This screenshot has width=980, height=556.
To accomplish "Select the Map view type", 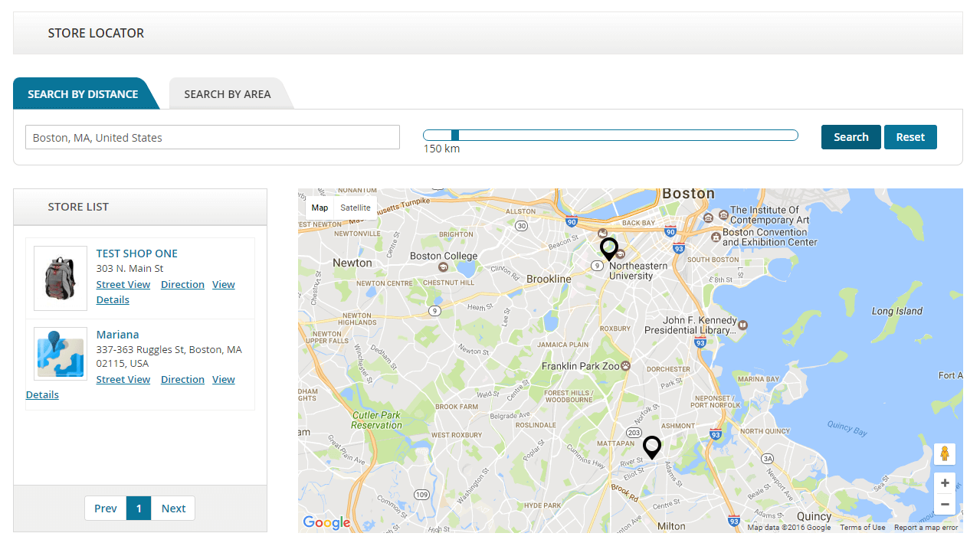I will coord(320,208).
